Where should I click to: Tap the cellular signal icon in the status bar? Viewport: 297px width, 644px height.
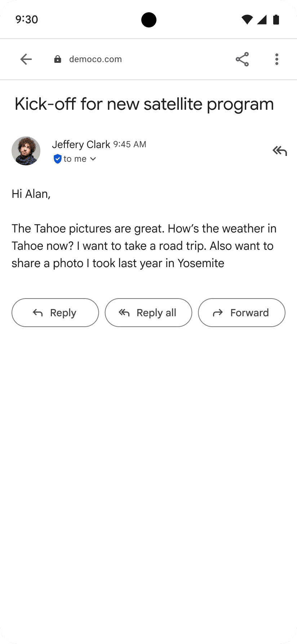coord(262,19)
